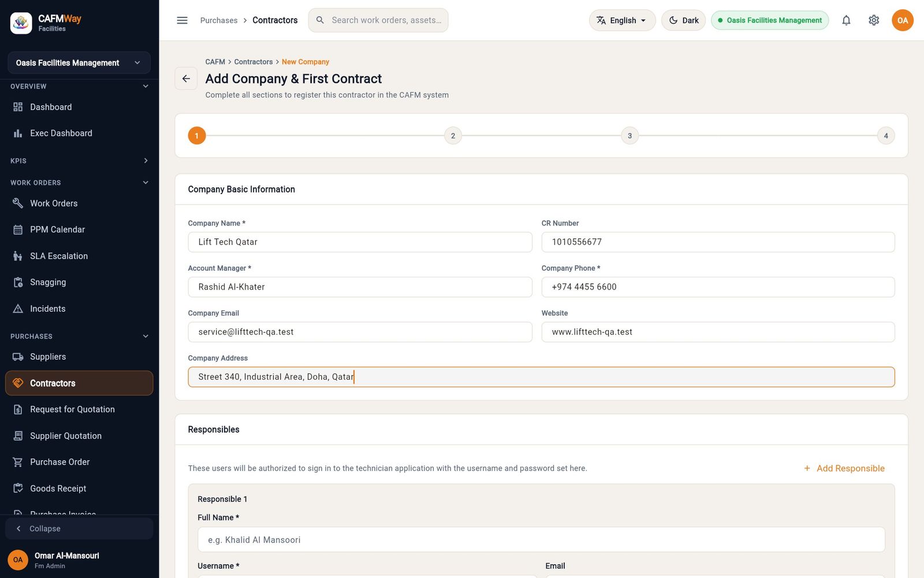924x578 pixels.
Task: Click the Goods Receipt icon
Action: (x=18, y=488)
